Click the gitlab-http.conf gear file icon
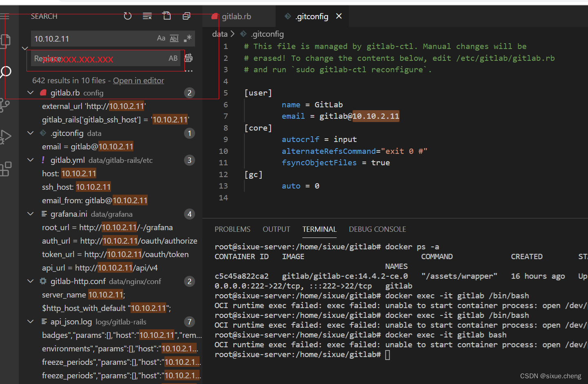This screenshot has height=384, width=588. (43, 281)
